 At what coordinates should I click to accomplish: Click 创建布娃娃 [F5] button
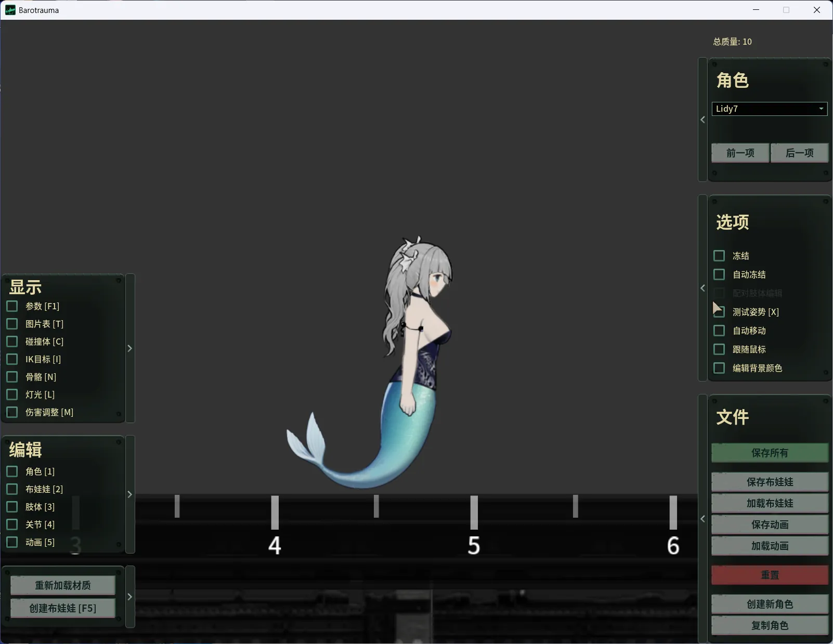pyautogui.click(x=63, y=608)
